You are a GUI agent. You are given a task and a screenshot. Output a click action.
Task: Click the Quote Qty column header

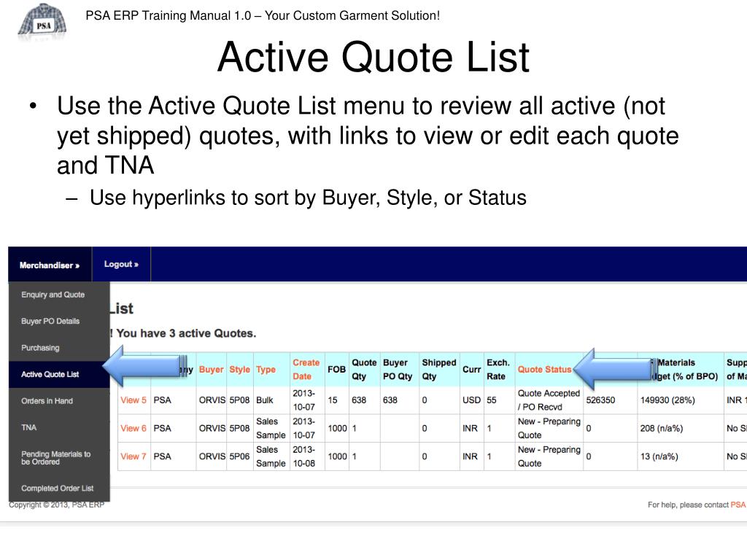[364, 370]
